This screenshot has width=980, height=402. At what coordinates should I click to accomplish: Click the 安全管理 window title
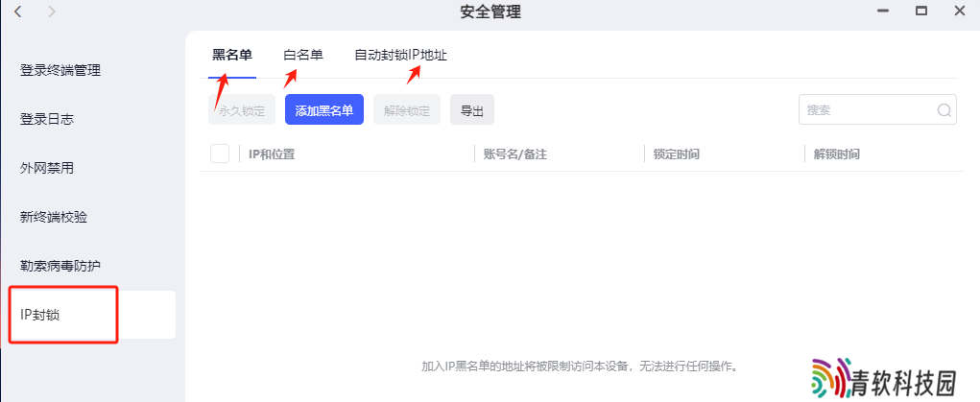[490, 12]
